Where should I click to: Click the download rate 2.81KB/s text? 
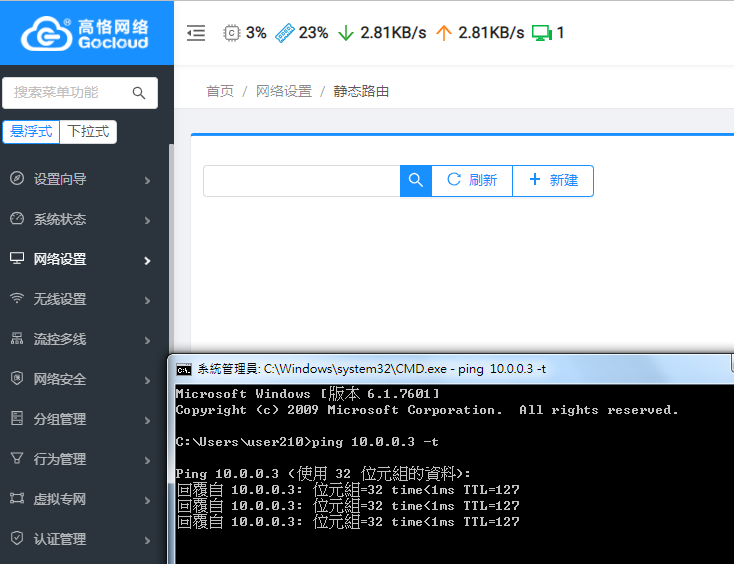coord(393,33)
